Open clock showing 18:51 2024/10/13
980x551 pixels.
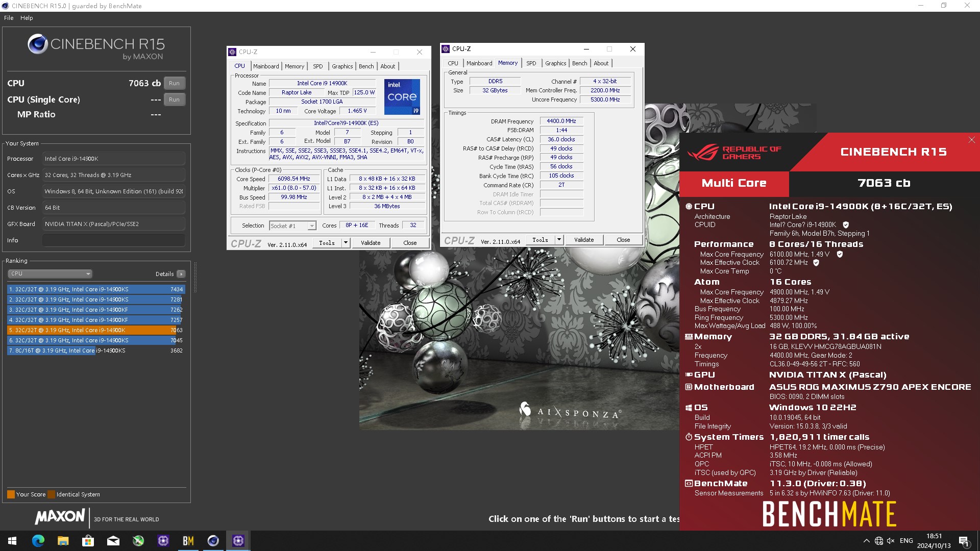[x=934, y=541]
